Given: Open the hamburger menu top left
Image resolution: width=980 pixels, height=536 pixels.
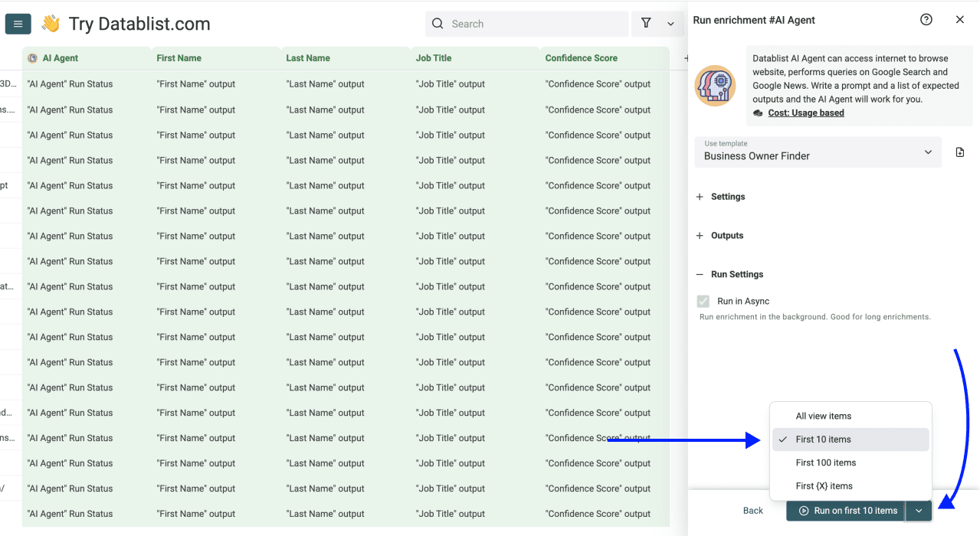Looking at the screenshot, I should click(x=18, y=24).
